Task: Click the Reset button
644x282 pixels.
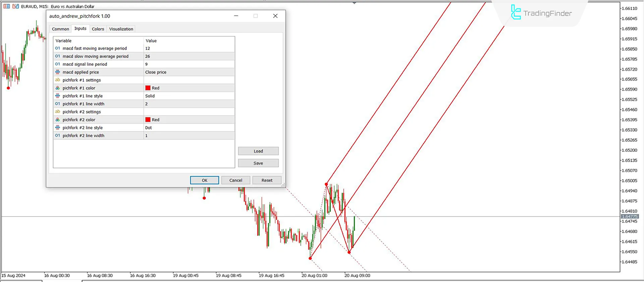Action: coord(267,180)
